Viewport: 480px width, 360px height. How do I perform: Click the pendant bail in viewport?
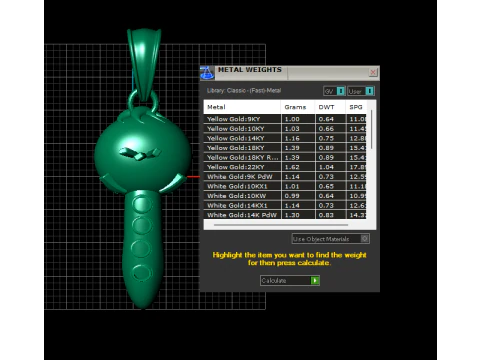pos(144,63)
